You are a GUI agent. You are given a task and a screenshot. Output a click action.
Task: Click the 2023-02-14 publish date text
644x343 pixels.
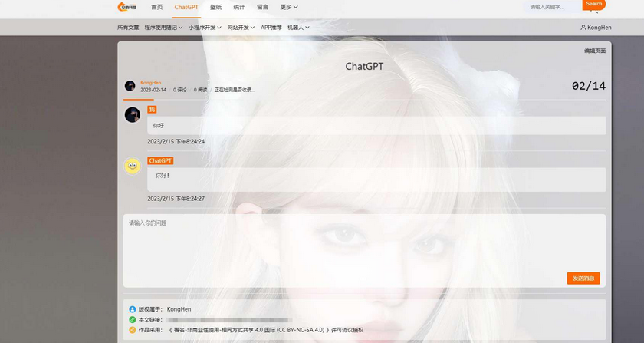tap(153, 90)
